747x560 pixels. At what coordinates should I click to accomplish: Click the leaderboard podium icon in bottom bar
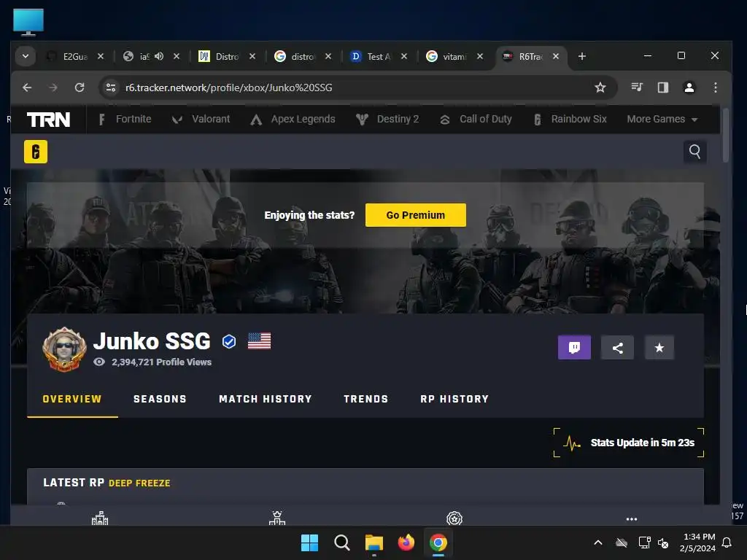tap(277, 518)
